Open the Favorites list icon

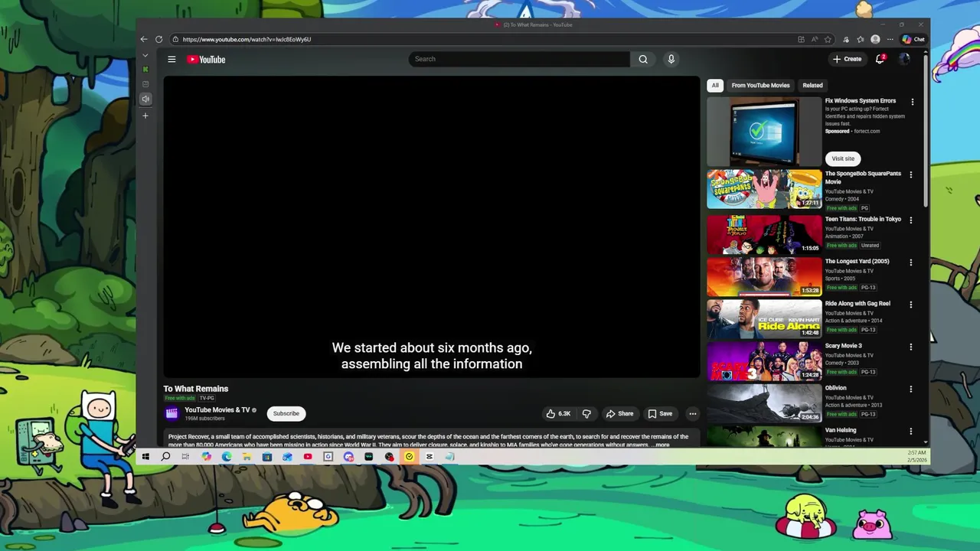pos(861,39)
